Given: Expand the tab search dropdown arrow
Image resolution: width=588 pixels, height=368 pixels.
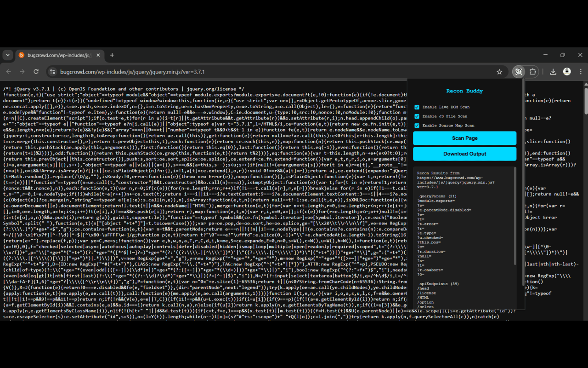Looking at the screenshot, I should [8, 55].
